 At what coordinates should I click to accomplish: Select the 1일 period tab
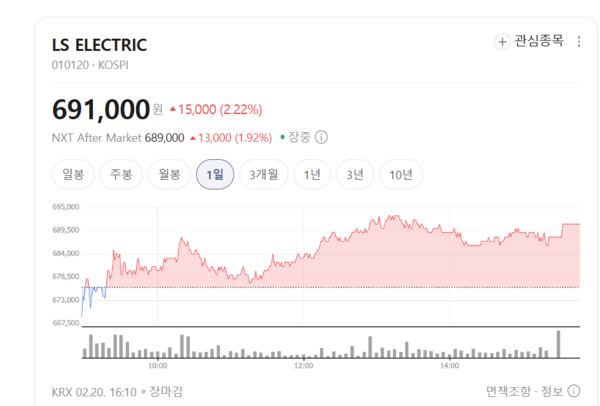point(215,175)
